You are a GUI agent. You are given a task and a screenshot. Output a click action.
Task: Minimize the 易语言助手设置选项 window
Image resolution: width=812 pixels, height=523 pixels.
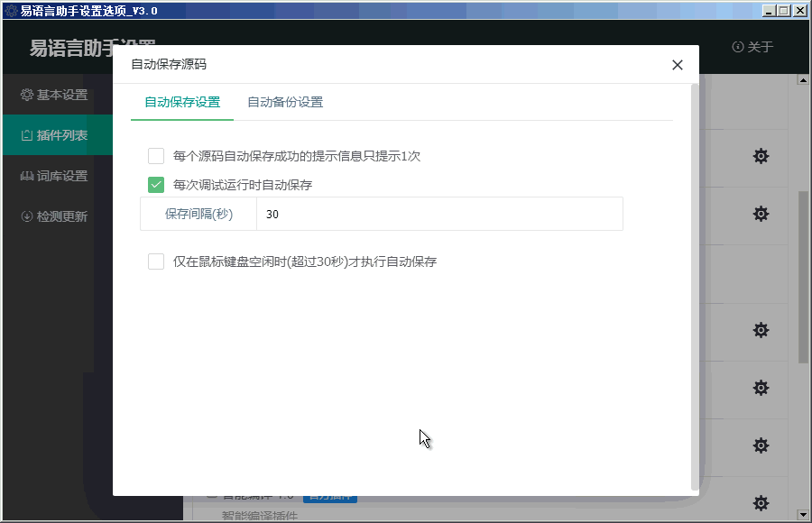769,10
